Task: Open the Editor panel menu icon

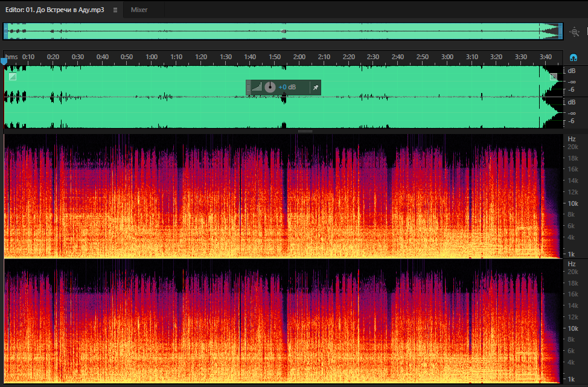Action: click(x=115, y=10)
